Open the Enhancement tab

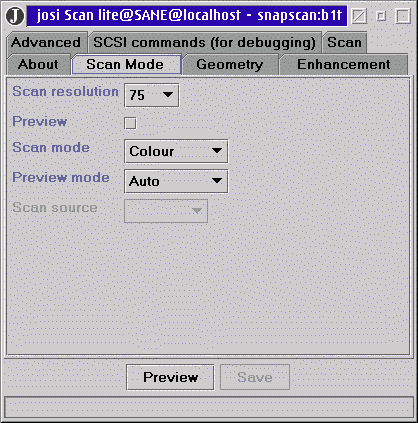(x=344, y=64)
